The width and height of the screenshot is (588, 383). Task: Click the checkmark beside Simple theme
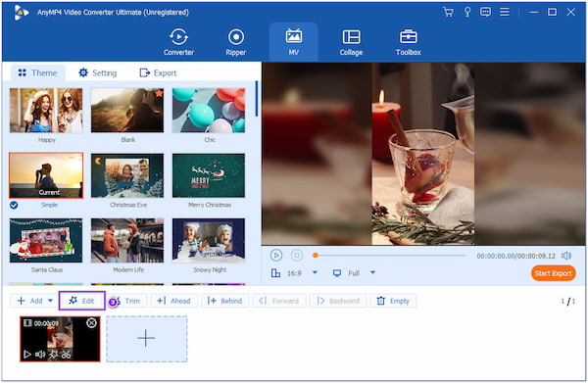pyautogui.click(x=14, y=205)
